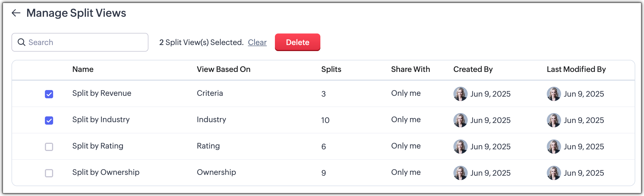
Task: Check the Split by Rating checkbox
Action: coord(49,147)
